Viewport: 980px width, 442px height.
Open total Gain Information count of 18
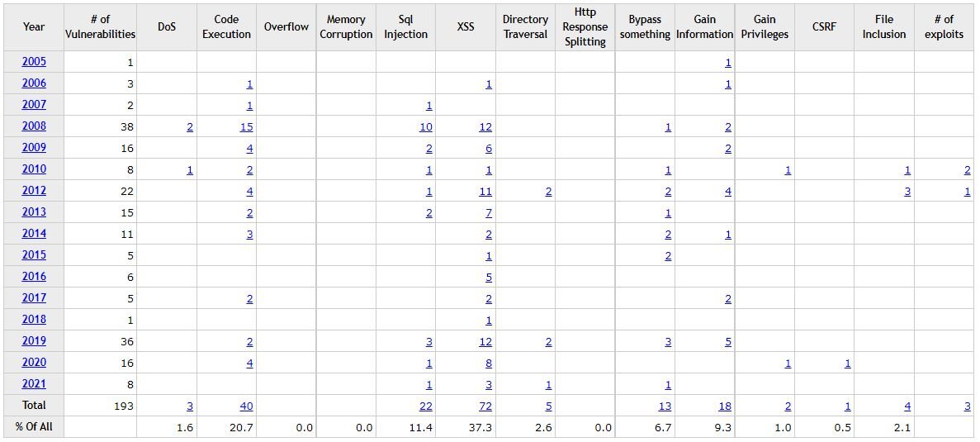point(725,406)
